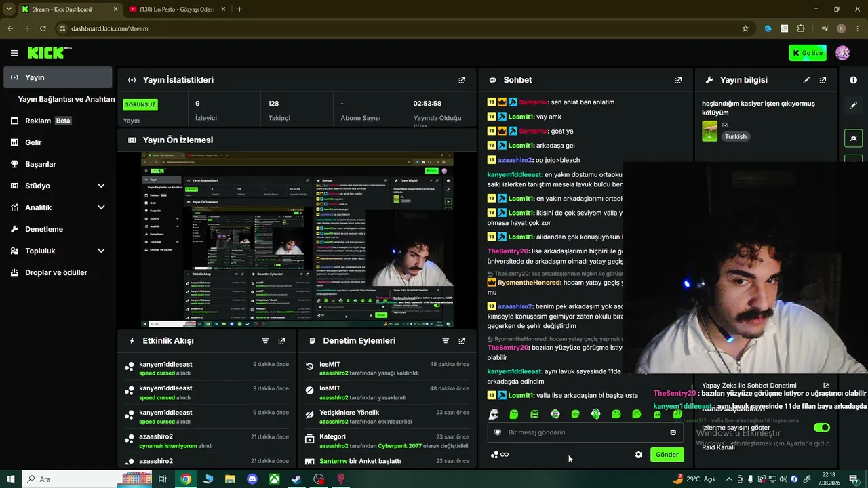Pop out the Sohbet chat panel

tap(678, 80)
